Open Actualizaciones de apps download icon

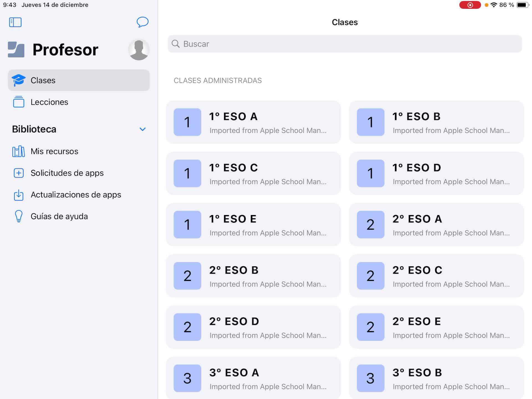coord(19,195)
